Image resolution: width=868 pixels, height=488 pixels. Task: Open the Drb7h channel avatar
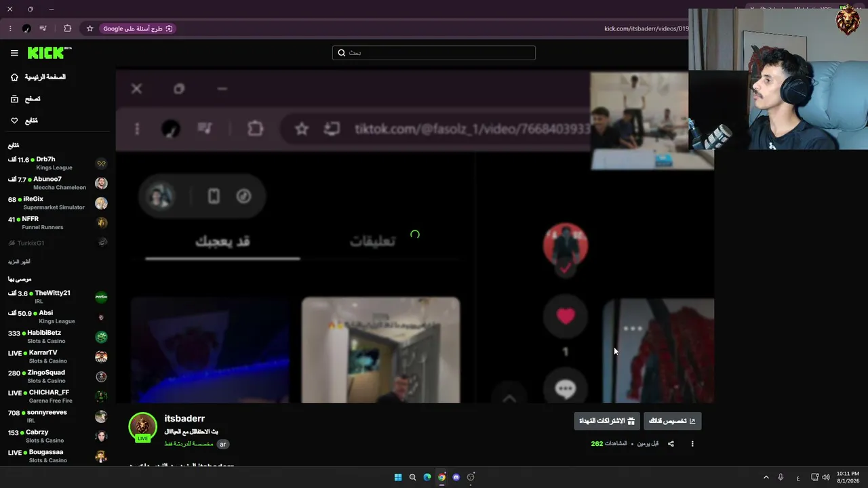(x=101, y=163)
